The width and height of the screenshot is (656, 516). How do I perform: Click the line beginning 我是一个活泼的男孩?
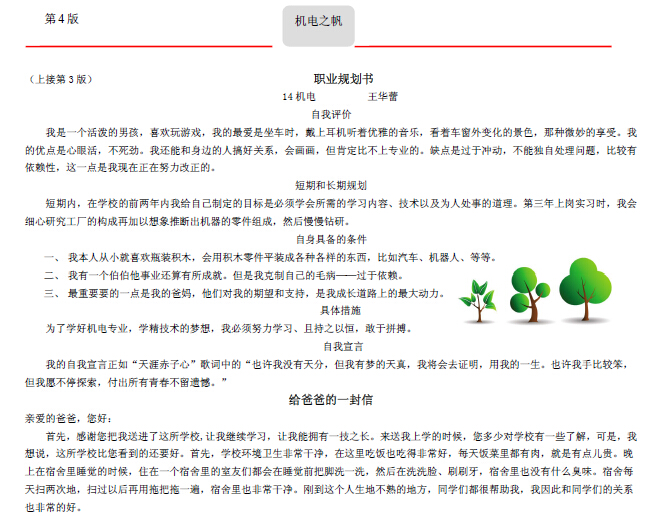pos(341,133)
